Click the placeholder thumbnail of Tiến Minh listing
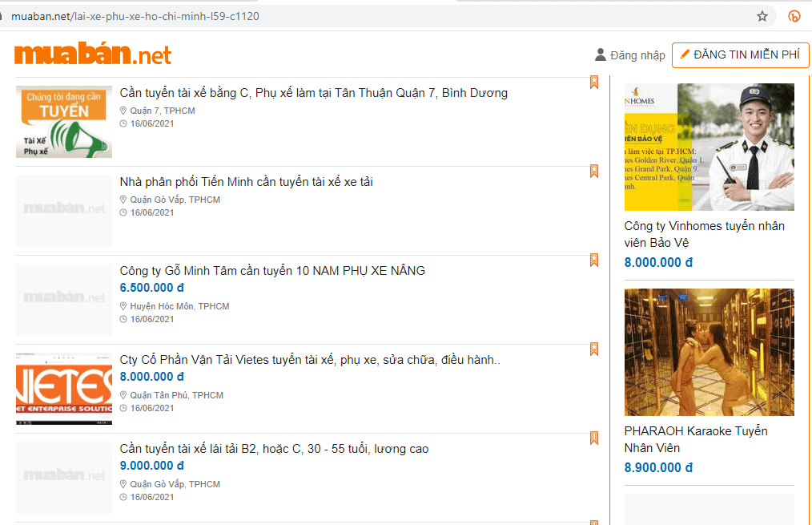The width and height of the screenshot is (812, 525). [64, 211]
